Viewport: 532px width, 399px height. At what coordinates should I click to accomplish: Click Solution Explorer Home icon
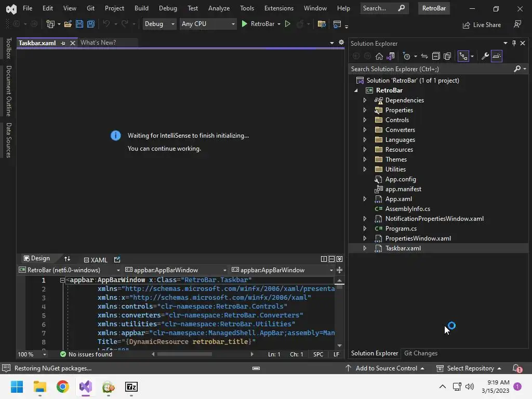pos(379,56)
